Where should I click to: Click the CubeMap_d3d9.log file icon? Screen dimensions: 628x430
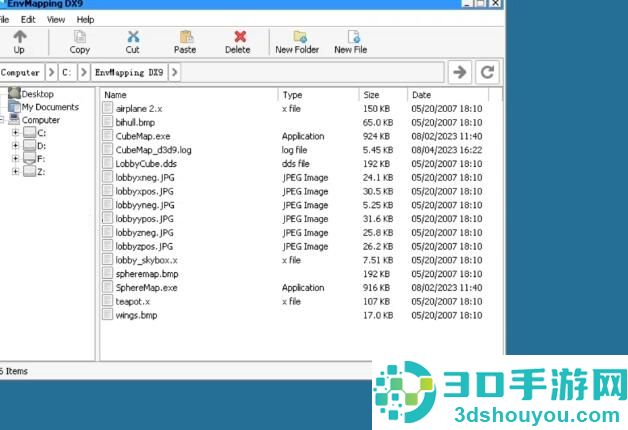(x=107, y=149)
